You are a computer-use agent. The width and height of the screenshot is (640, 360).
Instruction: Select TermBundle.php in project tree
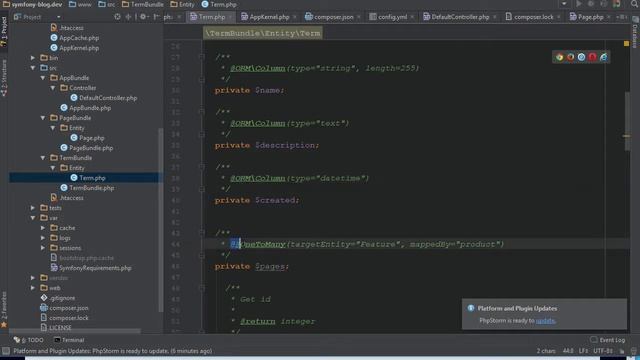pyautogui.click(x=91, y=188)
